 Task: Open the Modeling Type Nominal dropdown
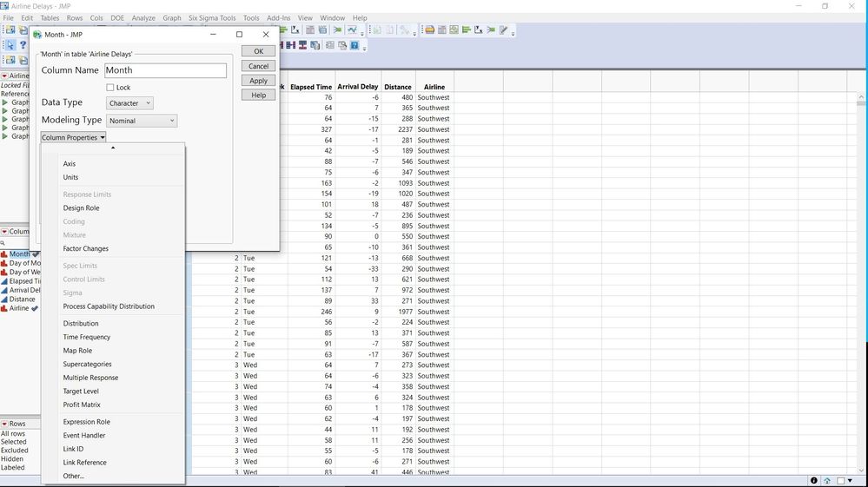[x=141, y=121]
